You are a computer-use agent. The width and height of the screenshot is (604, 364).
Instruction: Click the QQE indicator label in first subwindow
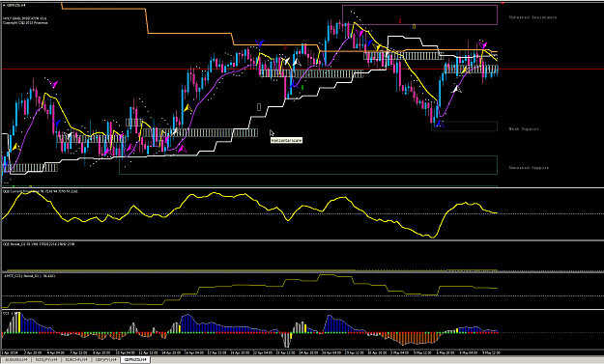click(x=41, y=191)
